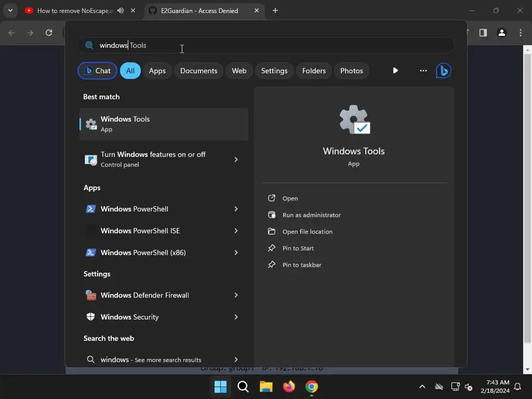Switch to the Settings filter tab
This screenshot has width=532, height=399.
click(274, 71)
